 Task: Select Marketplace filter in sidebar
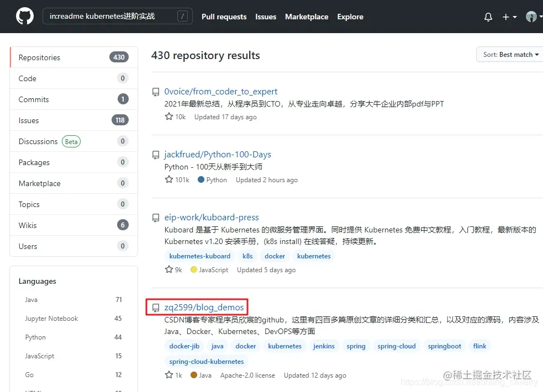click(x=74, y=183)
